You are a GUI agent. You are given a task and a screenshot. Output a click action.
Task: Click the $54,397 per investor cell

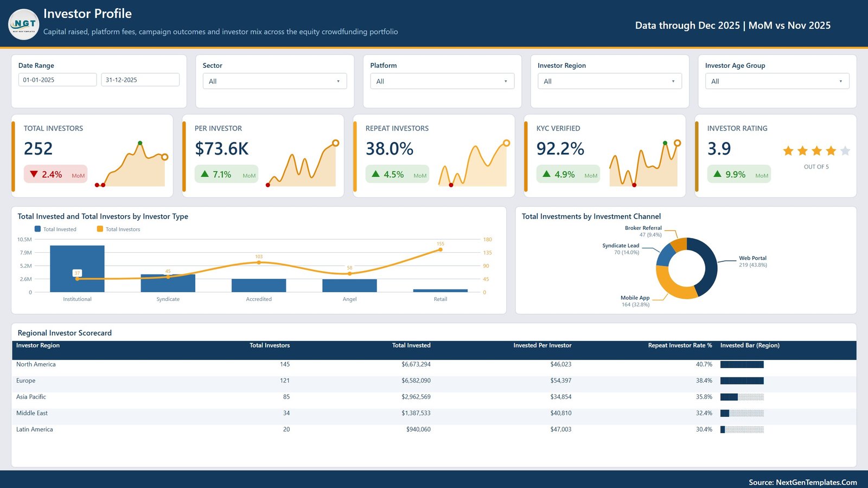tap(561, 381)
